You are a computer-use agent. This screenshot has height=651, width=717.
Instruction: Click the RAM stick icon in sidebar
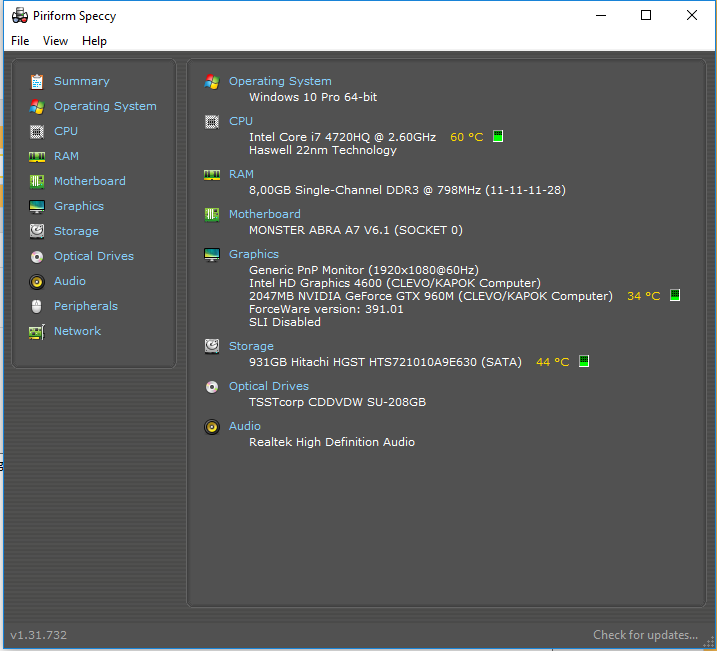pyautogui.click(x=37, y=157)
